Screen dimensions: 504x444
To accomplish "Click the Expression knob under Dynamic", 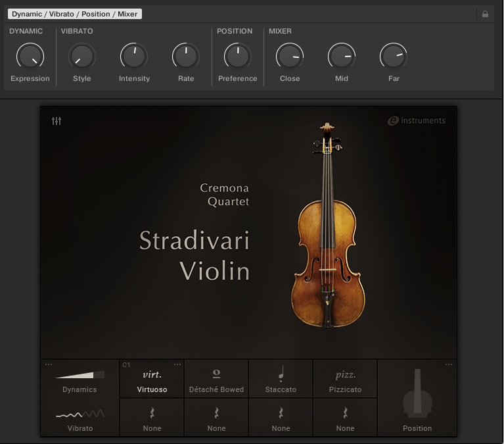I will [30, 57].
